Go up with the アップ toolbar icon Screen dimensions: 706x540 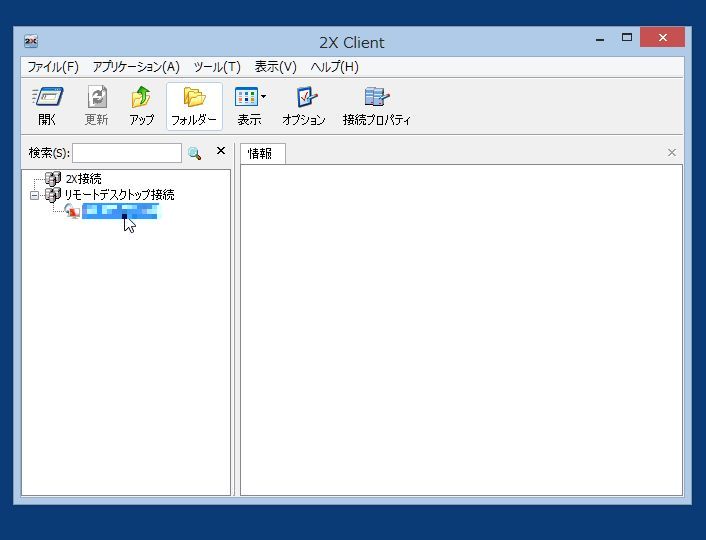click(x=141, y=106)
